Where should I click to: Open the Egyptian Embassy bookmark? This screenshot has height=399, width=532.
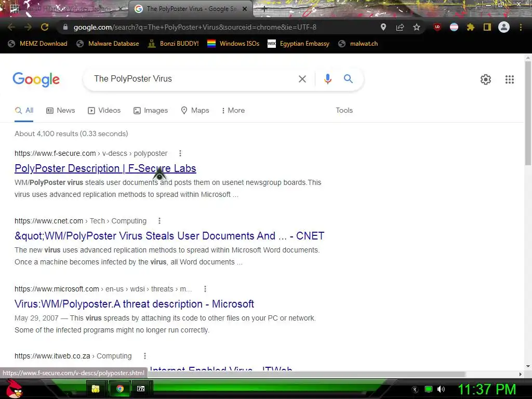pyautogui.click(x=299, y=44)
